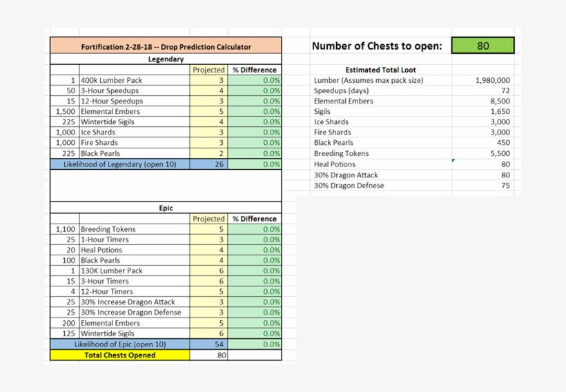Viewport: 566px width, 392px height.
Task: Select the 30% Dragon Defnese loot value
Action: coord(483,186)
